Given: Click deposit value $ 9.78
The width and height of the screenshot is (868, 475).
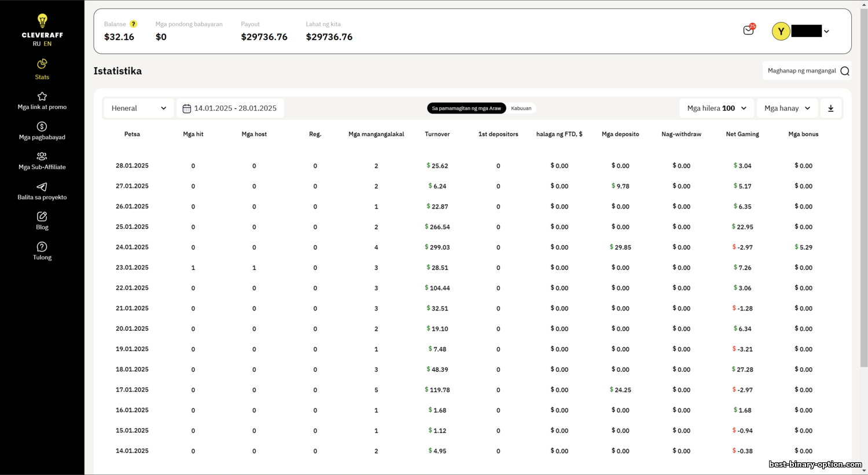Looking at the screenshot, I should pyautogui.click(x=620, y=186).
